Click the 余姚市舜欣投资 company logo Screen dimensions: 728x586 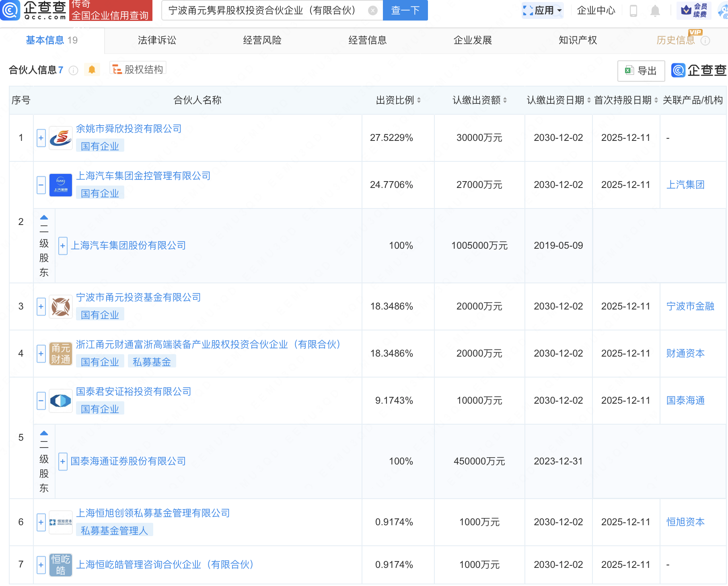60,138
